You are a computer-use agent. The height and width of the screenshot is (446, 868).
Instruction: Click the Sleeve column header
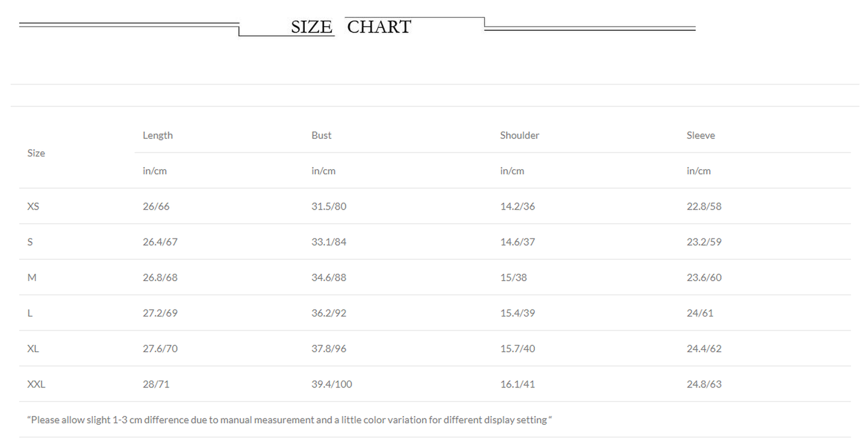click(700, 135)
